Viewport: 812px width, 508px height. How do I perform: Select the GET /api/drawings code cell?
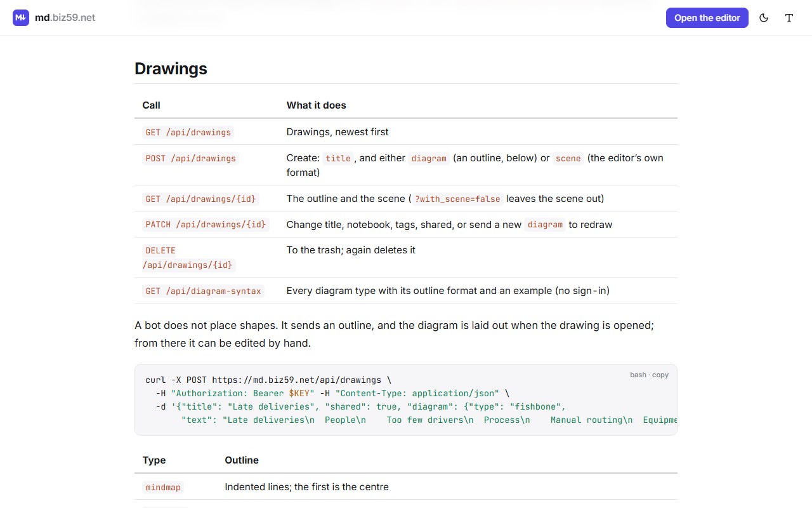[x=188, y=132]
